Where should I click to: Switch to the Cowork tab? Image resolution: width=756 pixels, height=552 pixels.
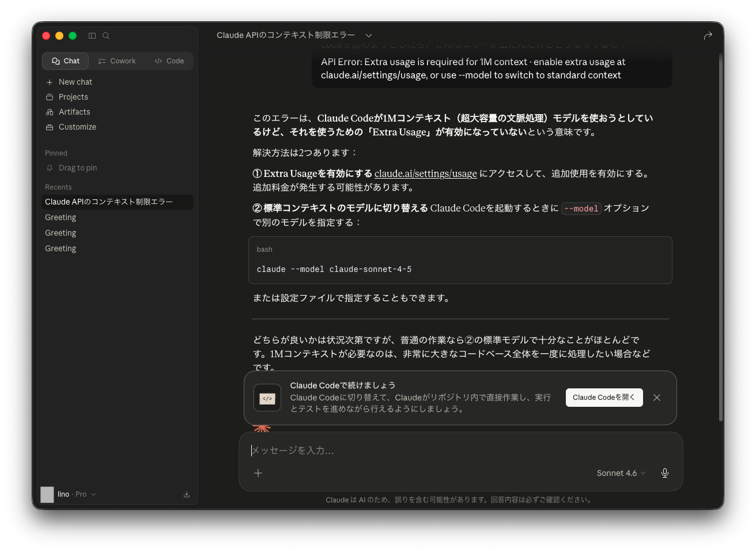pos(117,61)
